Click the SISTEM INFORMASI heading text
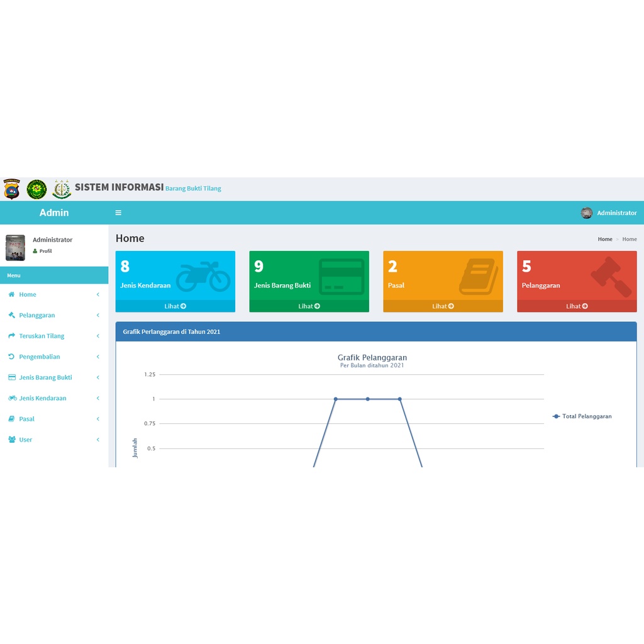The image size is (644, 644). coord(119,187)
